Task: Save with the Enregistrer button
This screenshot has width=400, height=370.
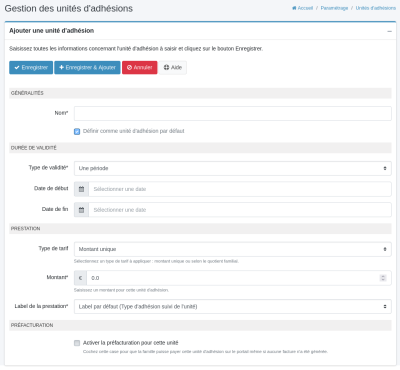Action: tap(31, 68)
